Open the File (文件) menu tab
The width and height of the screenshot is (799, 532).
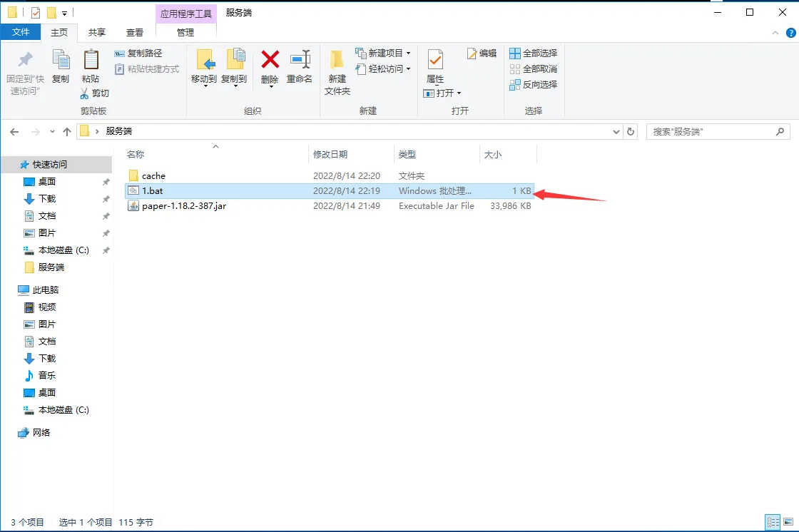click(x=21, y=32)
